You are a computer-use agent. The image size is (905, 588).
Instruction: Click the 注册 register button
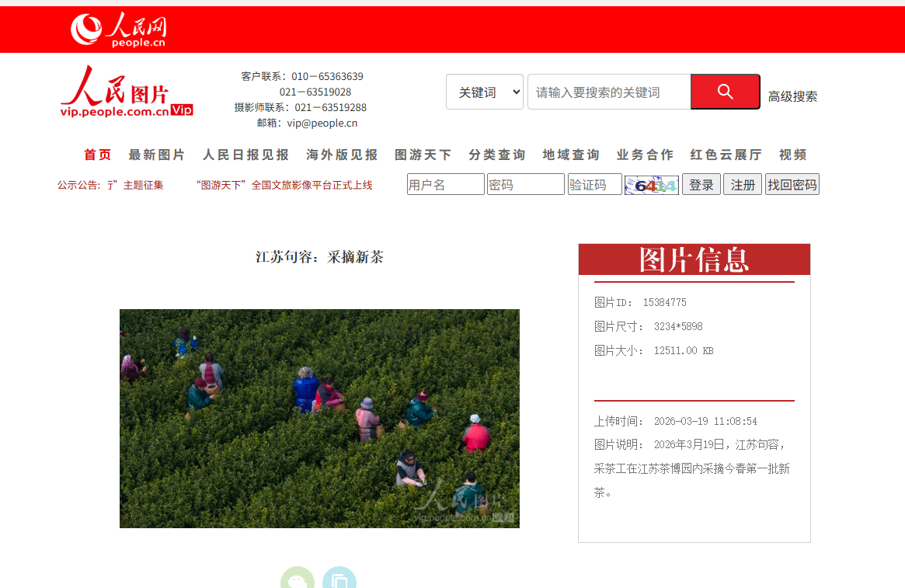point(743,185)
